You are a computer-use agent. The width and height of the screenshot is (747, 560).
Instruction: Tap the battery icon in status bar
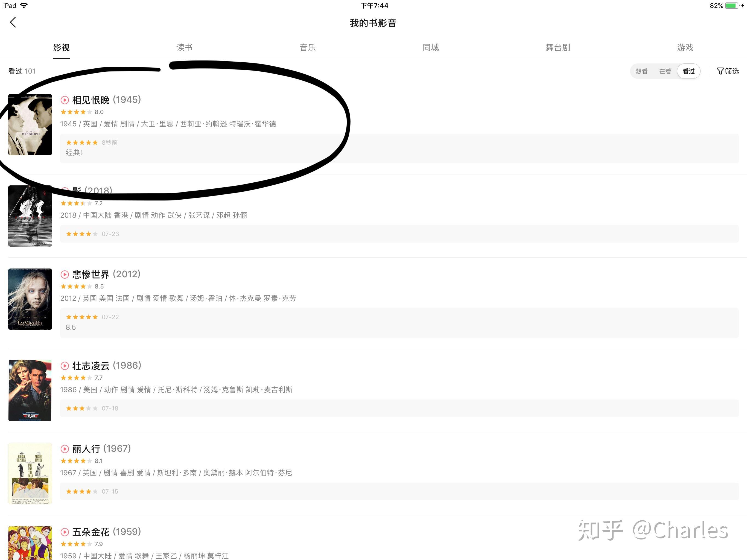point(732,6)
